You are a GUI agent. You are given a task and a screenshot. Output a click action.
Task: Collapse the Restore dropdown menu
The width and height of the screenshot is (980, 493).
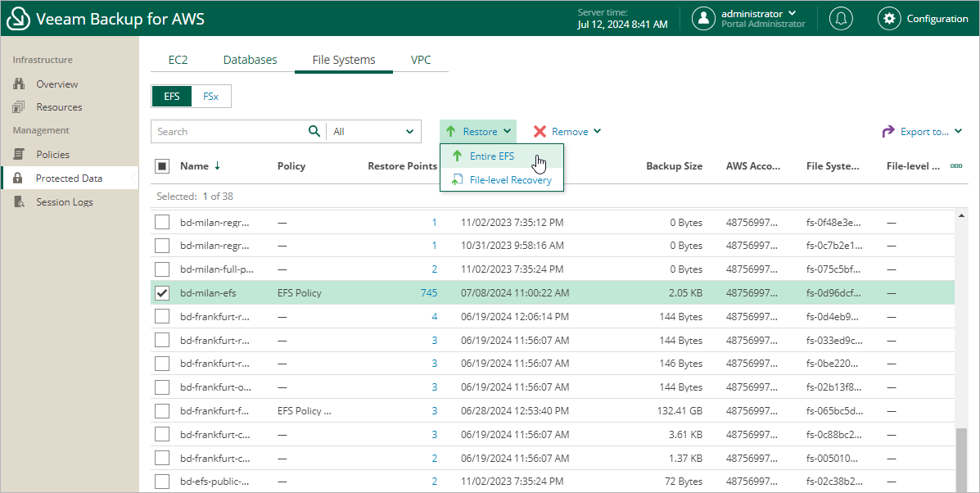478,131
